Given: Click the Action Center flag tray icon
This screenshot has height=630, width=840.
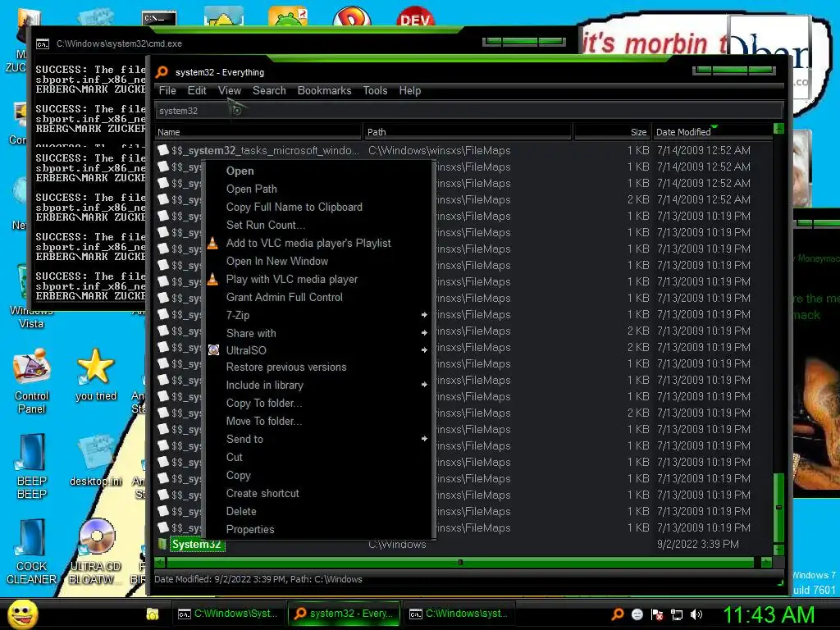Looking at the screenshot, I should (x=657, y=614).
